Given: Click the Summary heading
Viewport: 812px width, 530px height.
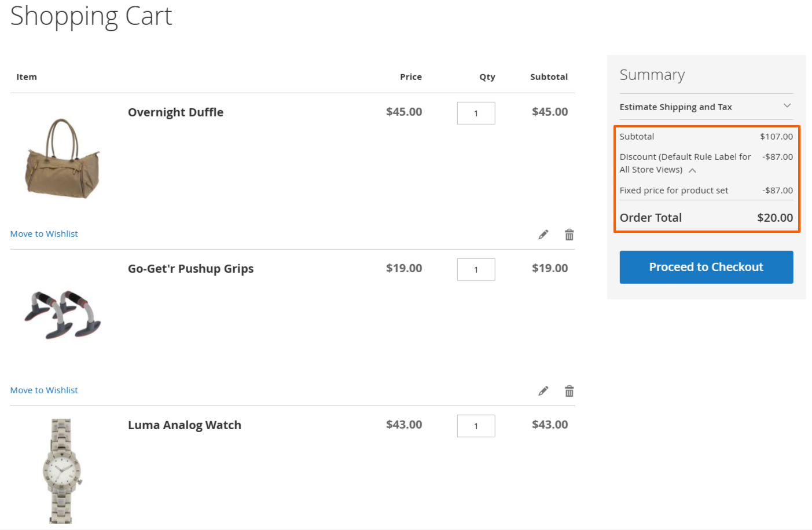Looking at the screenshot, I should 652,75.
